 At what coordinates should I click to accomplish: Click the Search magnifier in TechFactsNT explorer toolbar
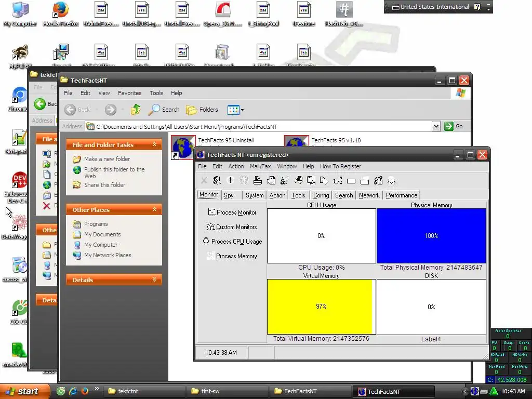(x=164, y=110)
